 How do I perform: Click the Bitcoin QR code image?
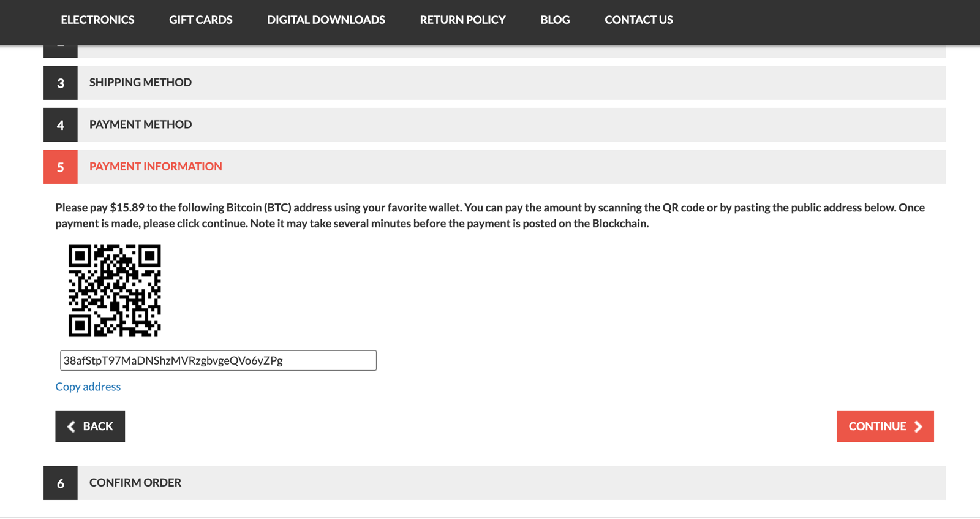115,290
